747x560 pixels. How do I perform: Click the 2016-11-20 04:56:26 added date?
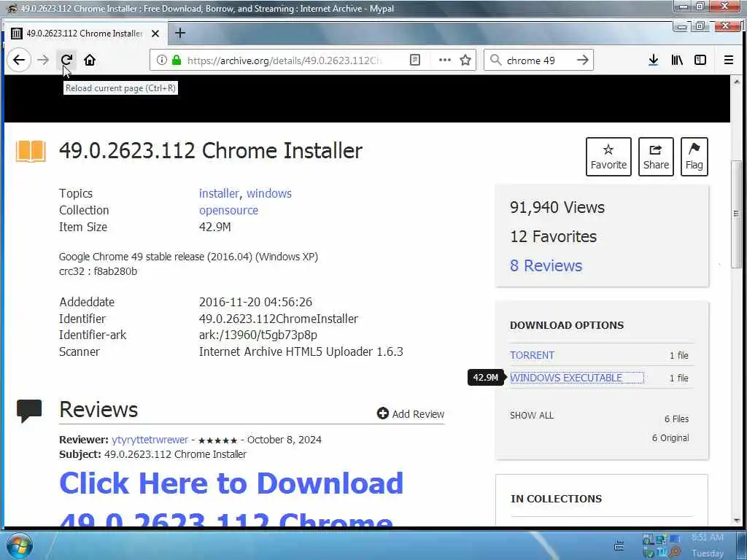(x=255, y=302)
